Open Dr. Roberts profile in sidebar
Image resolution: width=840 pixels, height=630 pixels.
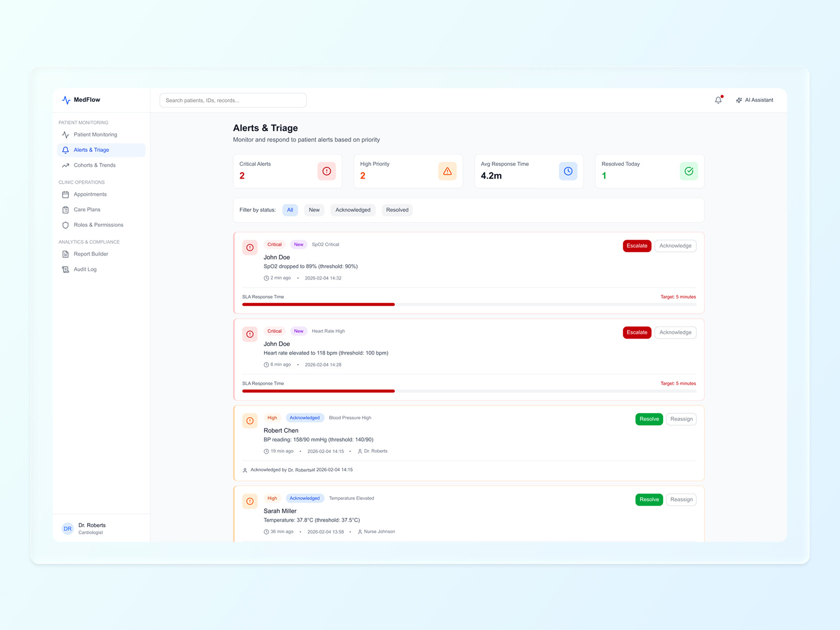(101, 529)
